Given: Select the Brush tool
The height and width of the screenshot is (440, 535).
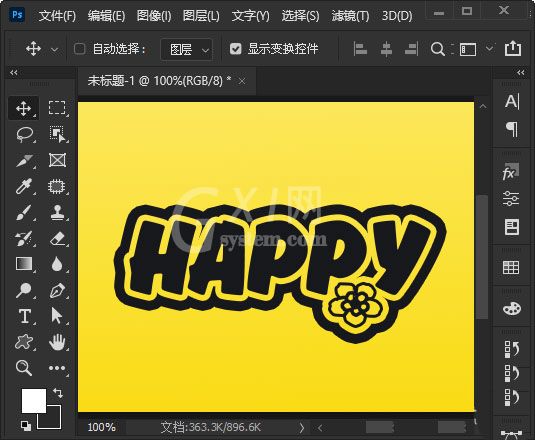Looking at the screenshot, I should click(x=24, y=212).
